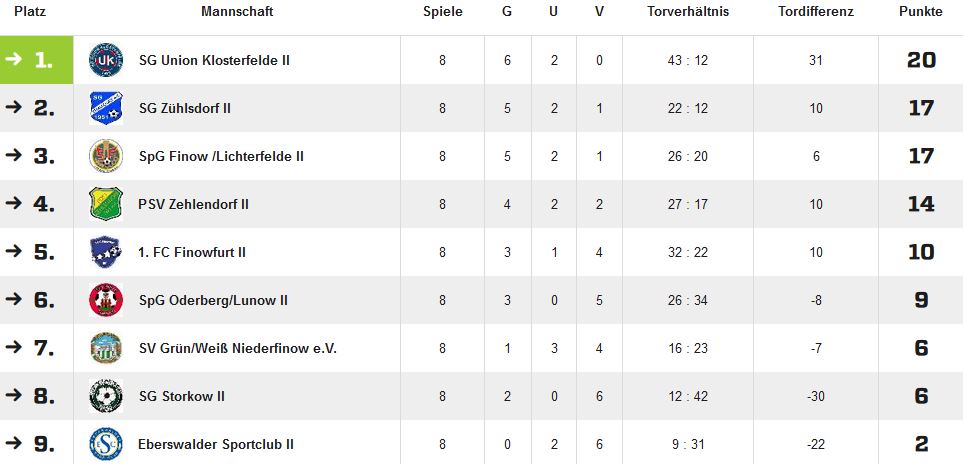Select the Punkte column header
Viewport: 963px width, 464px height.
point(921,12)
